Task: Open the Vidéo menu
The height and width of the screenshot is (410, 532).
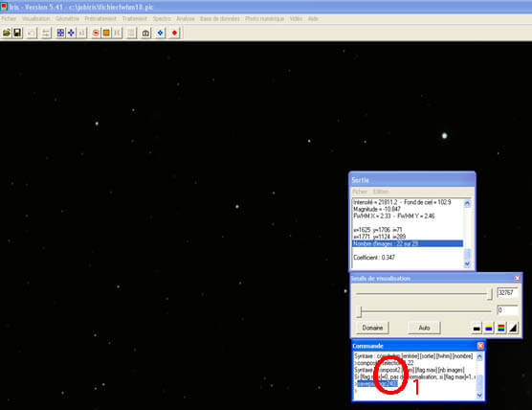Action: click(x=296, y=19)
